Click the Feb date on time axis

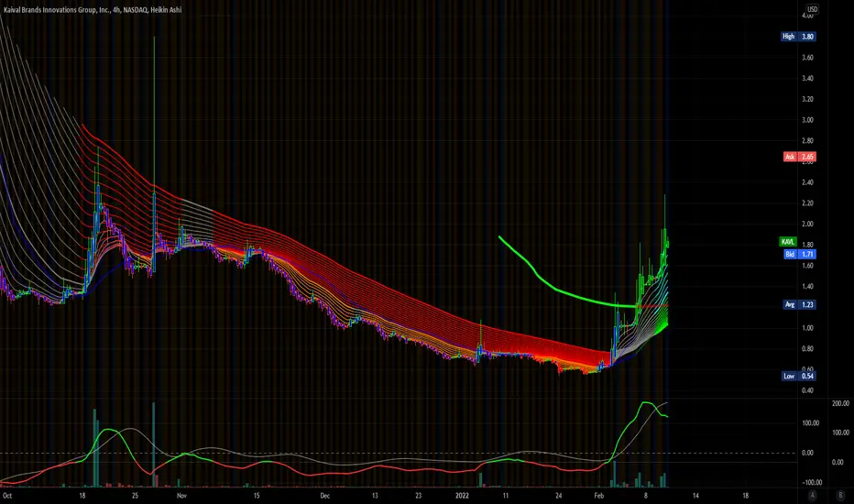[598, 496]
